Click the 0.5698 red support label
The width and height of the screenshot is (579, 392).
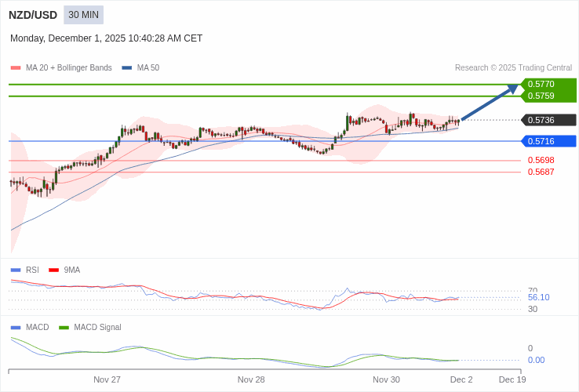[541, 160]
